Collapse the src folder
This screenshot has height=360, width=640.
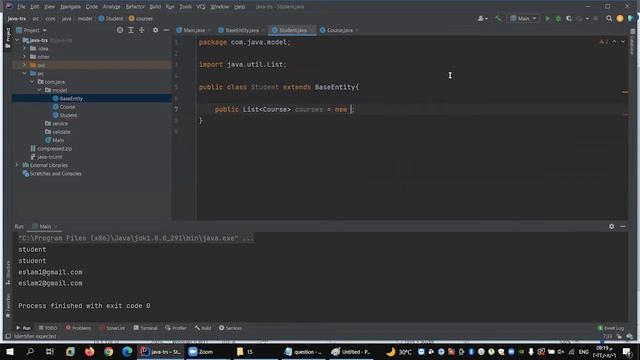point(24,73)
